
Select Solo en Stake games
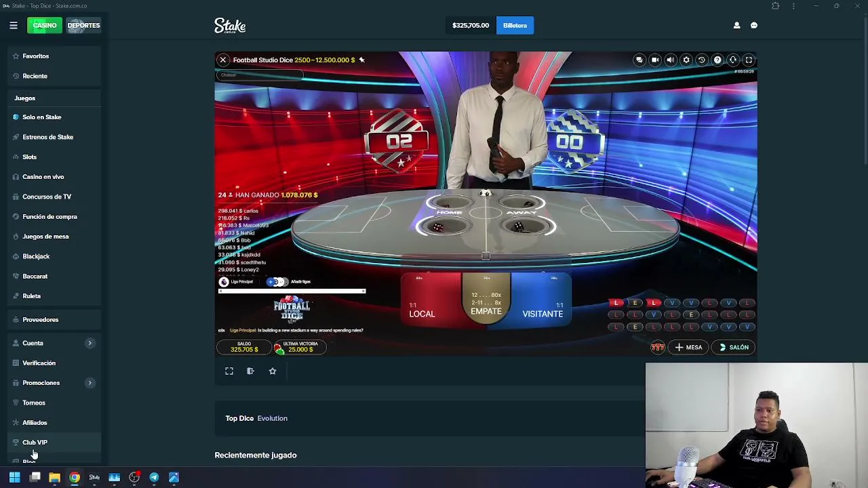click(55, 117)
